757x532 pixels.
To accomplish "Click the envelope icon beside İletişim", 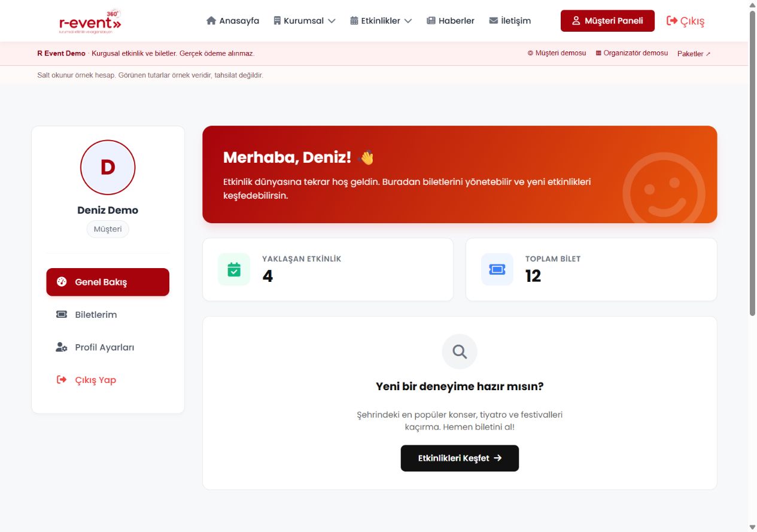I will (x=494, y=20).
